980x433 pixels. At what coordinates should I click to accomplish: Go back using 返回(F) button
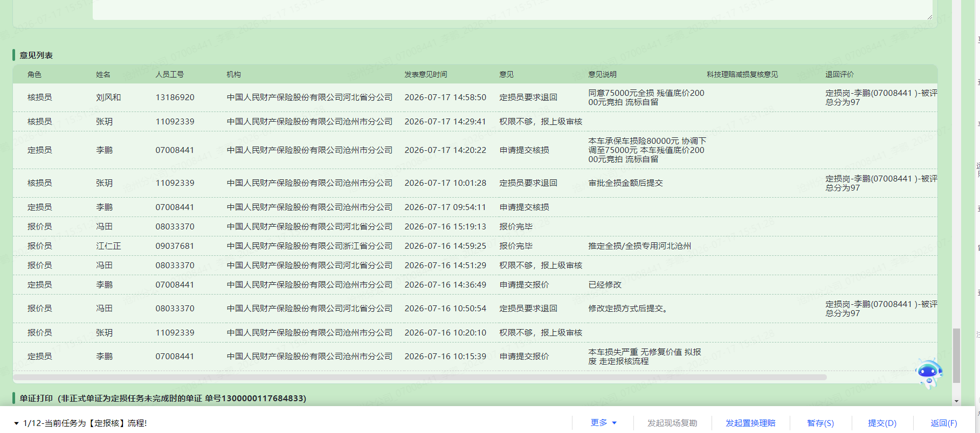click(943, 423)
